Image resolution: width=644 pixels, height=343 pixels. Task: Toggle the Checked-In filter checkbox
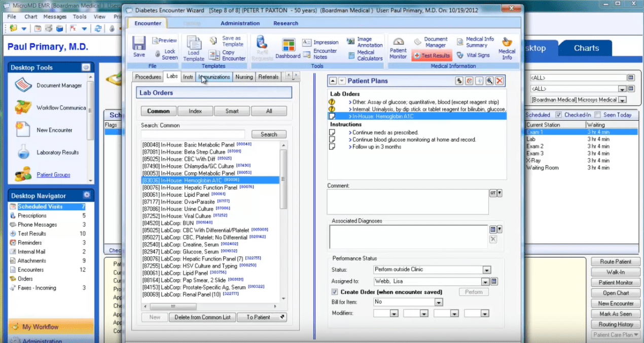(558, 115)
